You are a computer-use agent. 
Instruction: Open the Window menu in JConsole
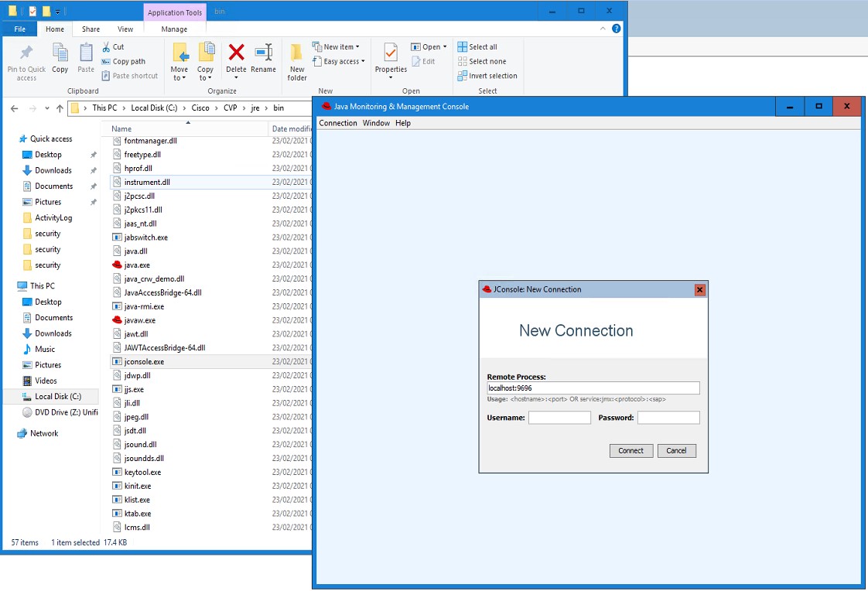point(377,124)
